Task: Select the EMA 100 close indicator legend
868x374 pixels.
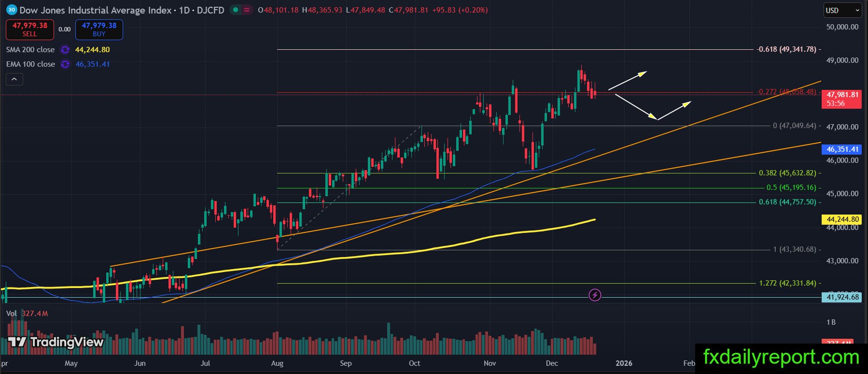Action: pyautogui.click(x=30, y=64)
